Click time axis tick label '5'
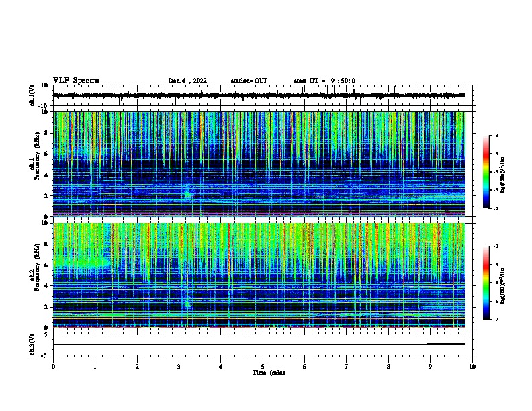This screenshot has height=411, width=532. click(263, 367)
